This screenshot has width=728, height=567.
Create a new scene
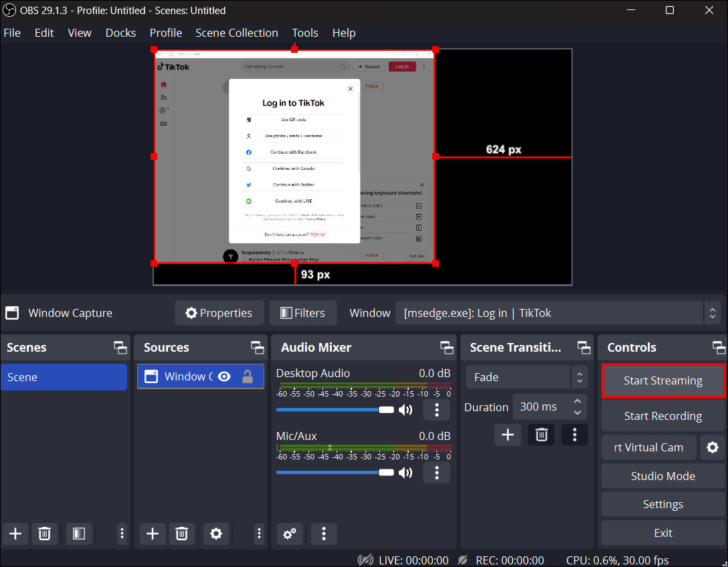tap(15, 534)
